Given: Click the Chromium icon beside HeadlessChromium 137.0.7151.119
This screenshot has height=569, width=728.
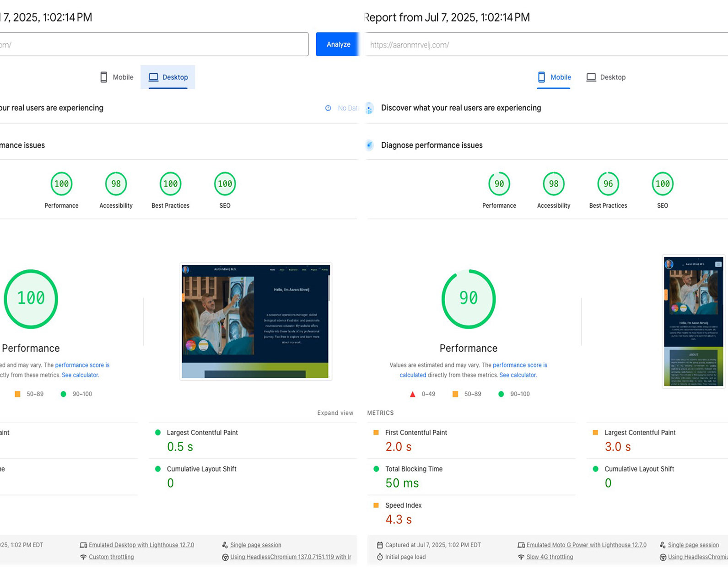Looking at the screenshot, I should coord(225,557).
